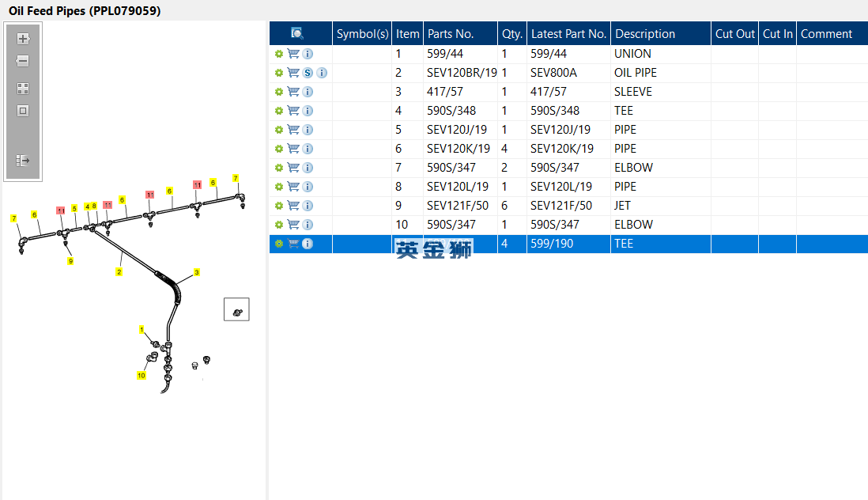Screen dimensions: 868x500
Task: Click the export panel arrow icon
Action: pyautogui.click(x=23, y=161)
